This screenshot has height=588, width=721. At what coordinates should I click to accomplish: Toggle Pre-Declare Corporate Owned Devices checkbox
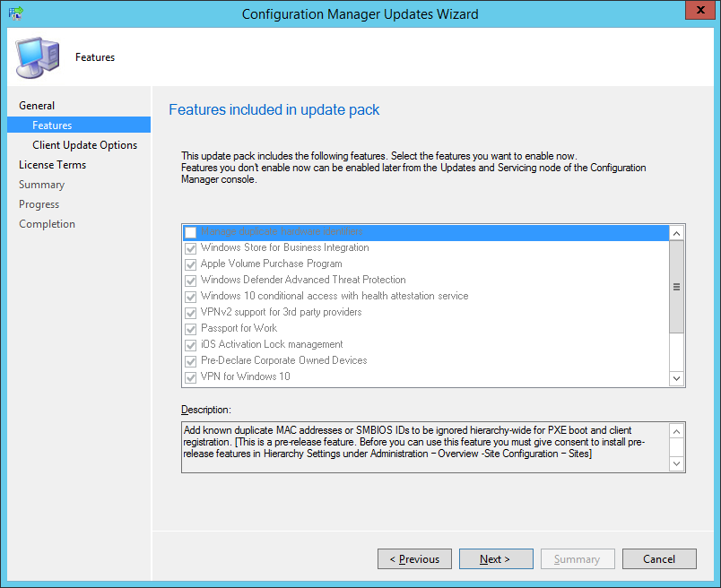tap(190, 361)
